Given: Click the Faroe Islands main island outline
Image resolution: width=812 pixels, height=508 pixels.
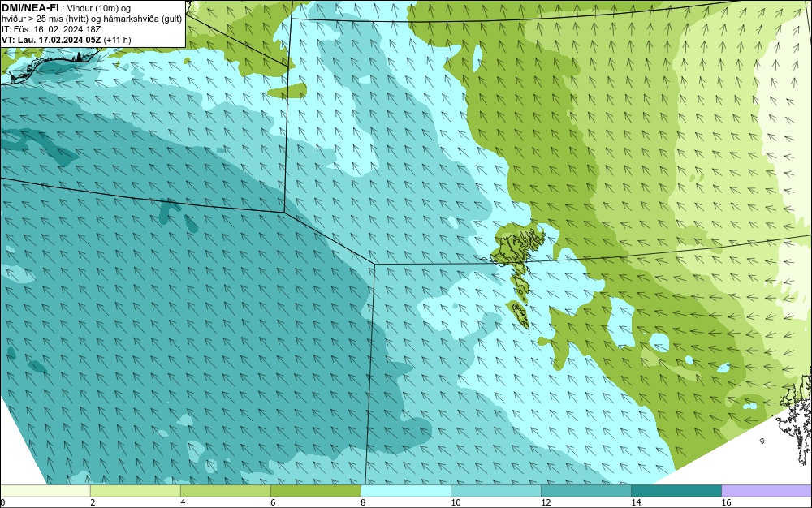Looking at the screenshot, I should (510, 248).
